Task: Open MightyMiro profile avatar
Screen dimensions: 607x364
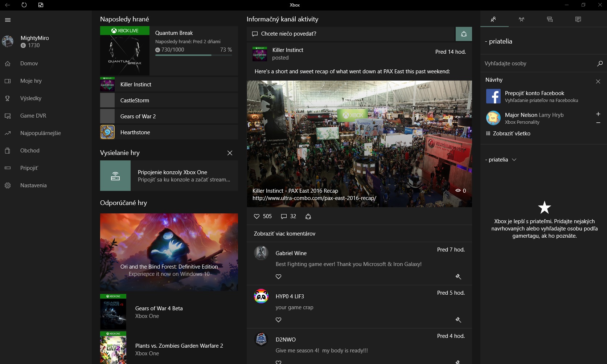Action: pyautogui.click(x=8, y=41)
